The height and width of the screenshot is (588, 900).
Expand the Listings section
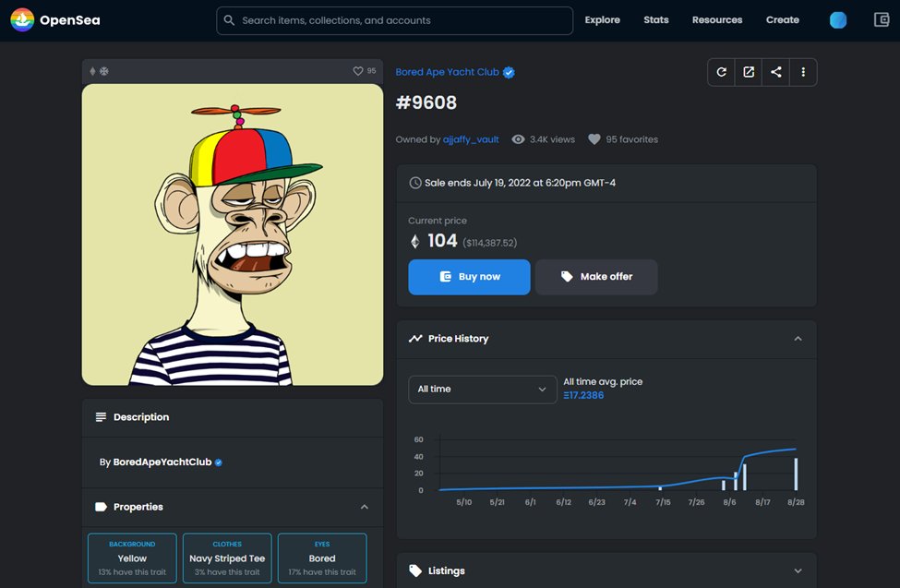[x=798, y=570]
